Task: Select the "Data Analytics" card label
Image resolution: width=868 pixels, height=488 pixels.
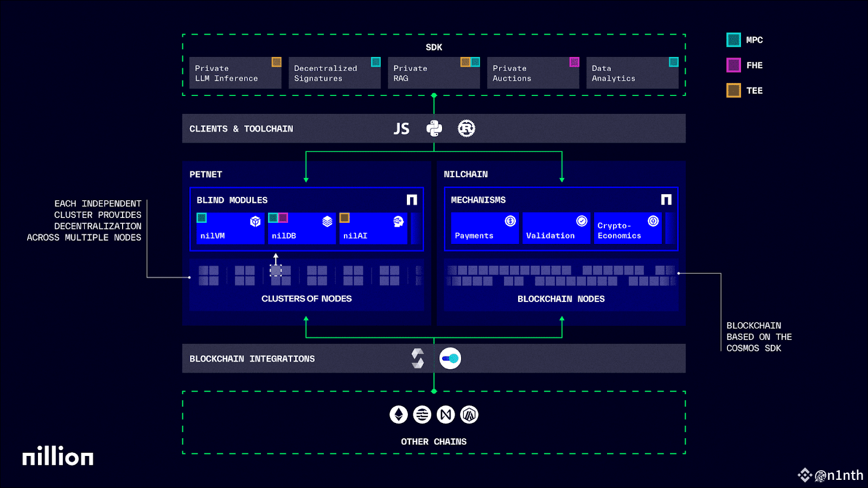Action: 614,73
